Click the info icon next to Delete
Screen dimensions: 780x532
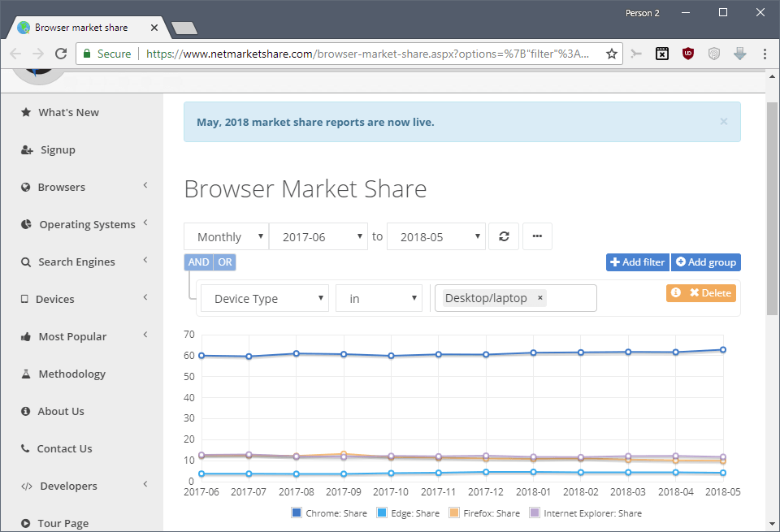click(675, 292)
